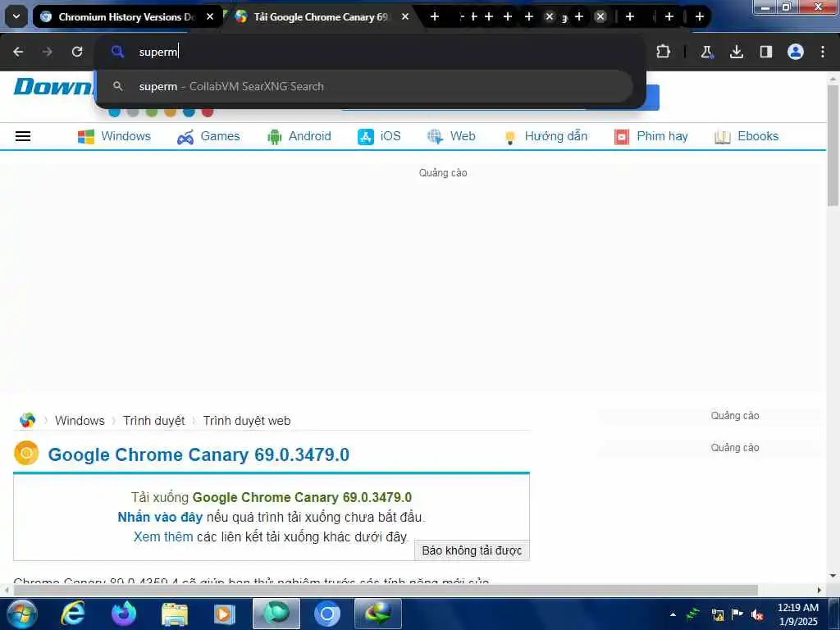Launch Firefox from the taskbar
This screenshot has height=630, width=840.
(124, 614)
